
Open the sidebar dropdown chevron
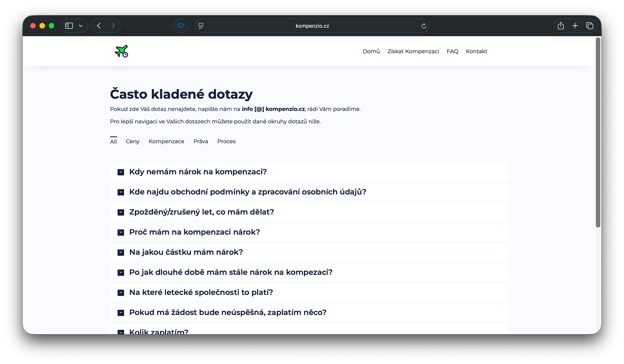(x=81, y=26)
